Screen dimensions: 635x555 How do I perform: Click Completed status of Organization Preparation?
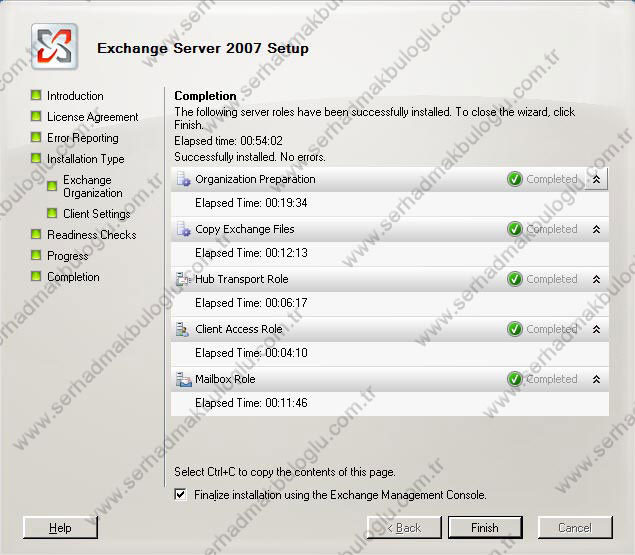(x=552, y=179)
